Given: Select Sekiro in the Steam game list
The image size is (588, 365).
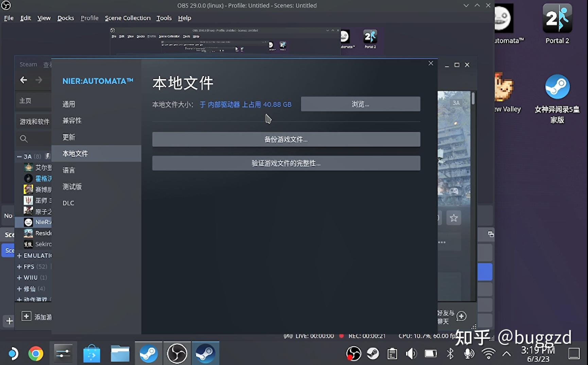Looking at the screenshot, I should 42,244.
